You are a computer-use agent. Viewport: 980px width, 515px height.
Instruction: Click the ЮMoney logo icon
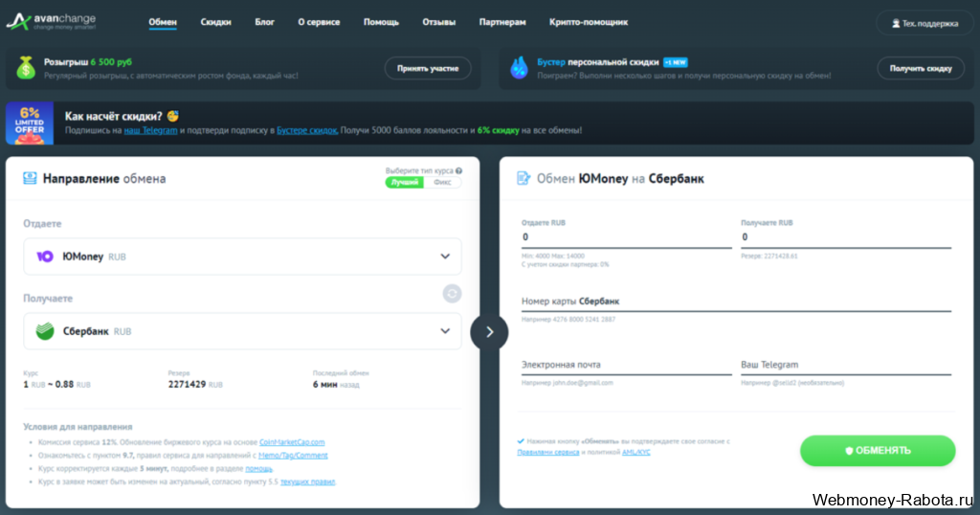[44, 257]
